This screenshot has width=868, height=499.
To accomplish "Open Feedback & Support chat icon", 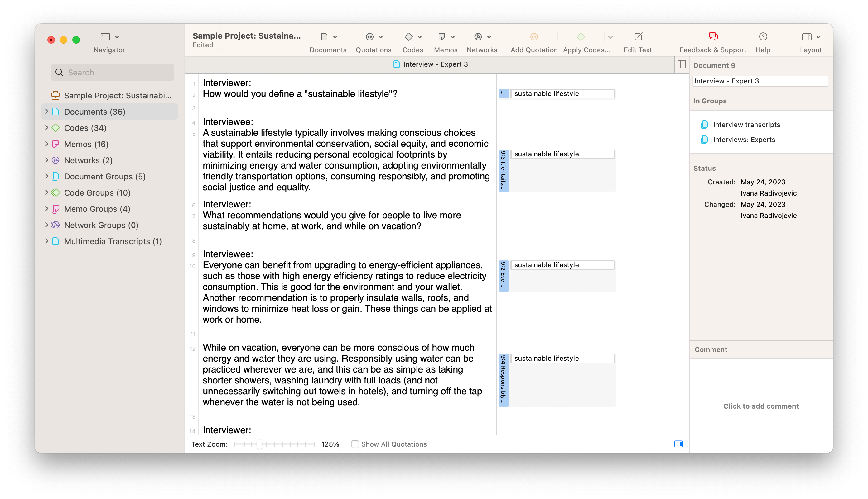I will click(x=713, y=37).
